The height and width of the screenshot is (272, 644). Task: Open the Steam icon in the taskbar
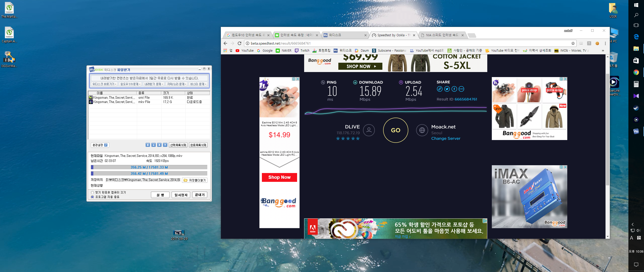tap(636, 108)
